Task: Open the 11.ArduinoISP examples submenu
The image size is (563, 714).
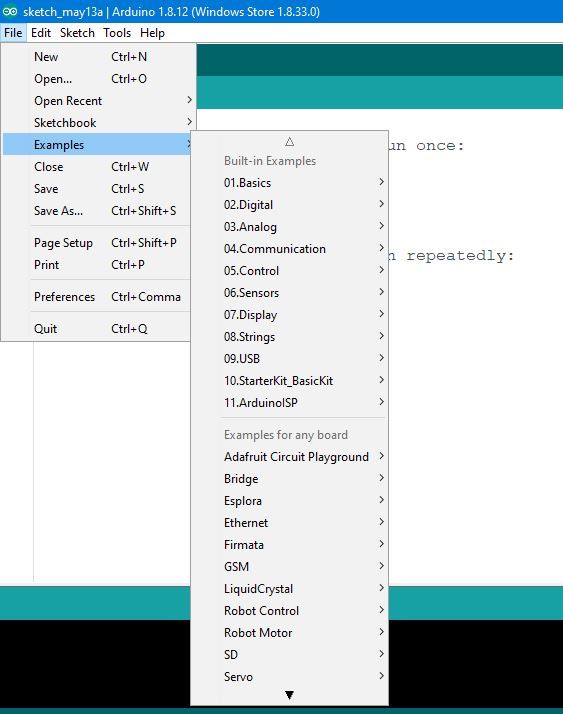Action: pyautogui.click(x=289, y=403)
